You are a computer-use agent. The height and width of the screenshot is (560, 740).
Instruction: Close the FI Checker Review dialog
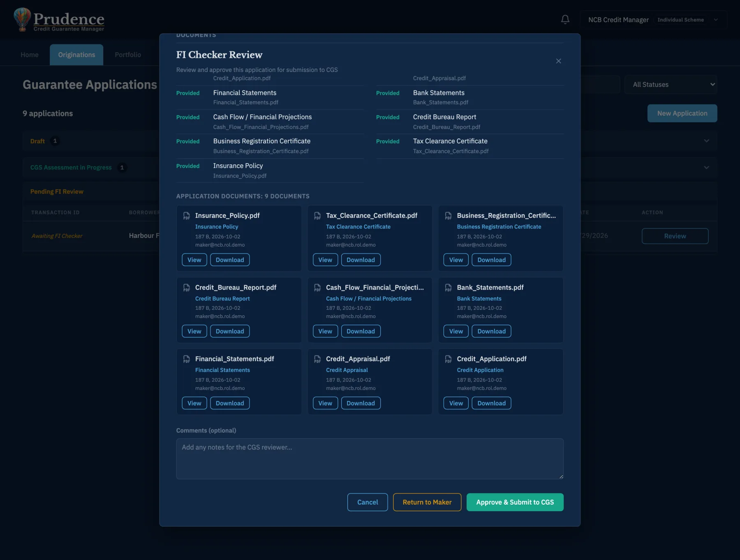(x=558, y=61)
